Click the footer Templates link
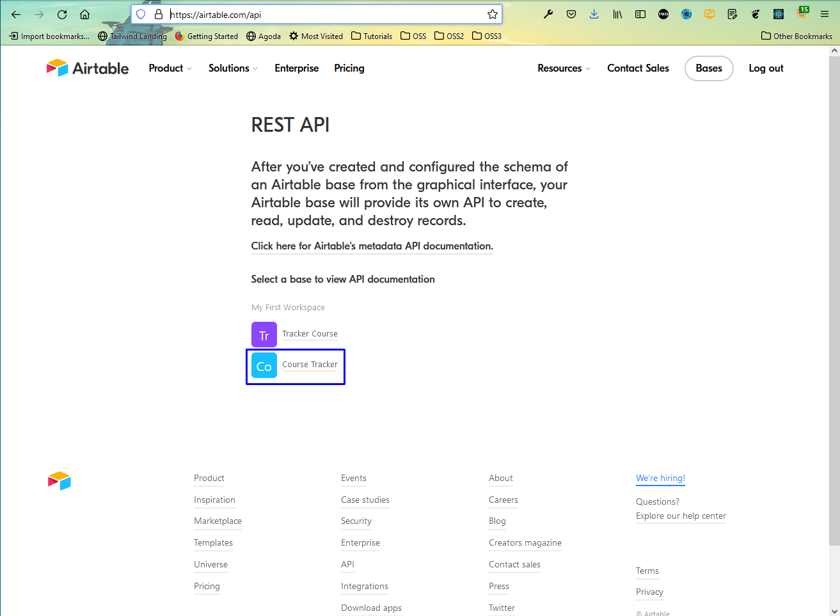This screenshot has width=840, height=616. pos(213,542)
